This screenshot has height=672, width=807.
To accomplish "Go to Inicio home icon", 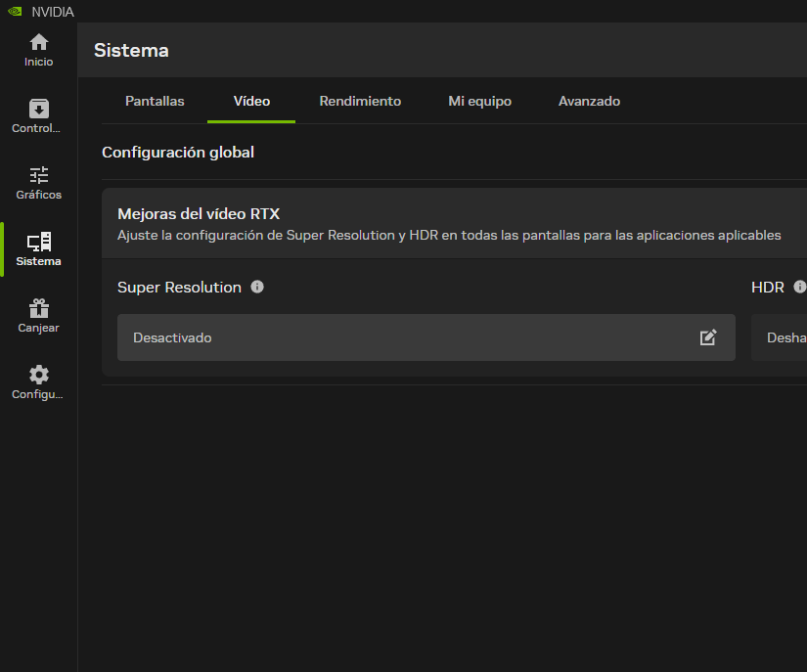I will coord(38,42).
